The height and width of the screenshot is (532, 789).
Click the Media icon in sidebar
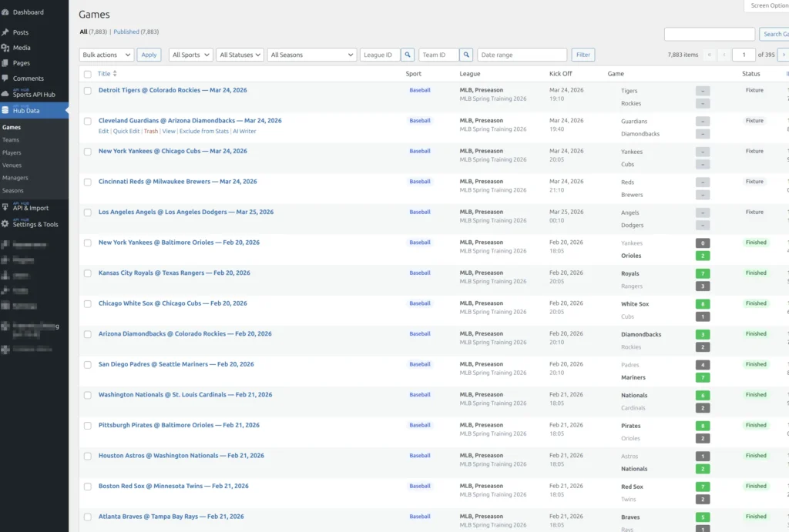5,48
